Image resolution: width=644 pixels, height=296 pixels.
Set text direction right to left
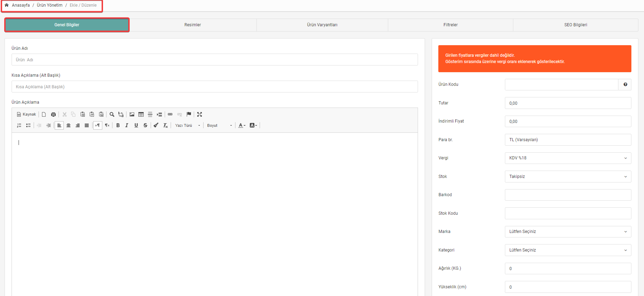pos(107,125)
